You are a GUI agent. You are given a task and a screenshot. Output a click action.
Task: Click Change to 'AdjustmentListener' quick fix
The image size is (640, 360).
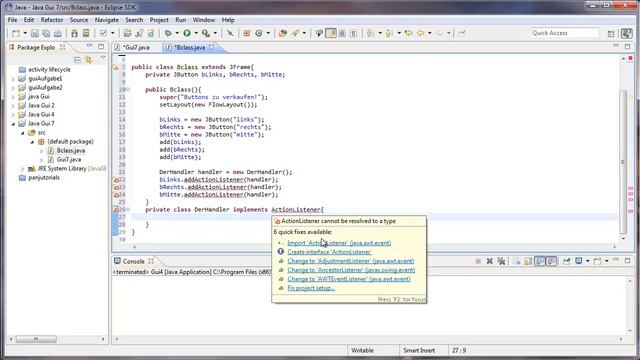click(x=351, y=261)
